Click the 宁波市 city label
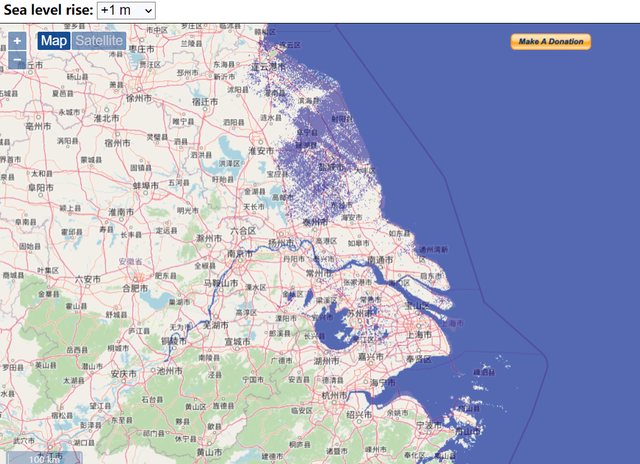The image size is (640, 464). [429, 425]
